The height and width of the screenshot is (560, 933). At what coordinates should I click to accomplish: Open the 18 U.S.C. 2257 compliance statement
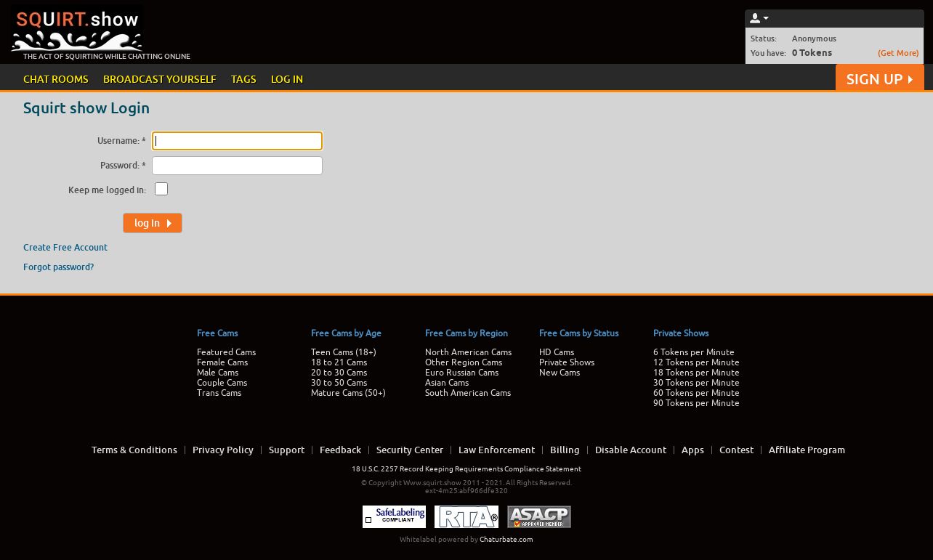(467, 468)
